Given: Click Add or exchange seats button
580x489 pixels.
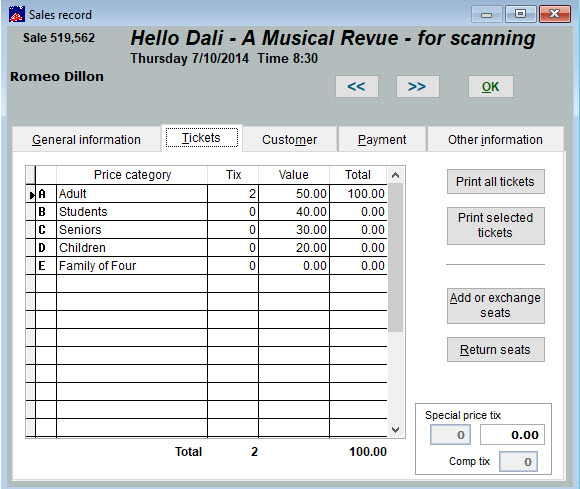Looking at the screenshot, I should [496, 306].
